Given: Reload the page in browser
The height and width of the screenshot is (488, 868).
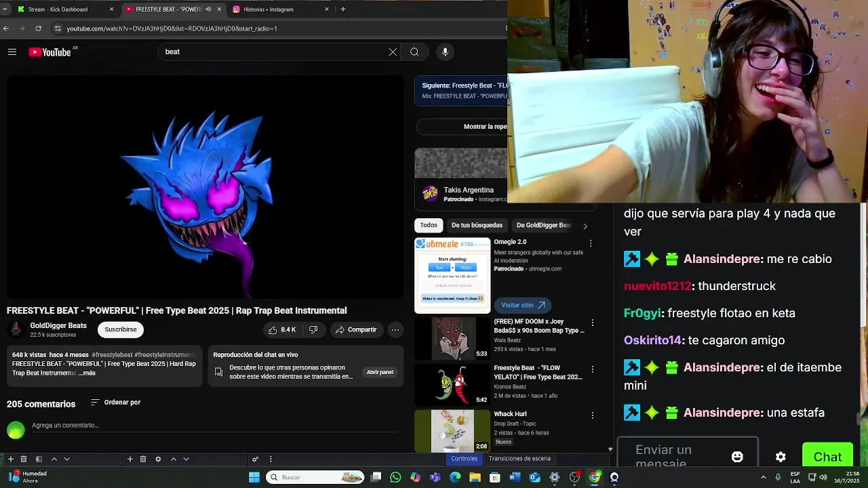Looking at the screenshot, I should pyautogui.click(x=39, y=28).
